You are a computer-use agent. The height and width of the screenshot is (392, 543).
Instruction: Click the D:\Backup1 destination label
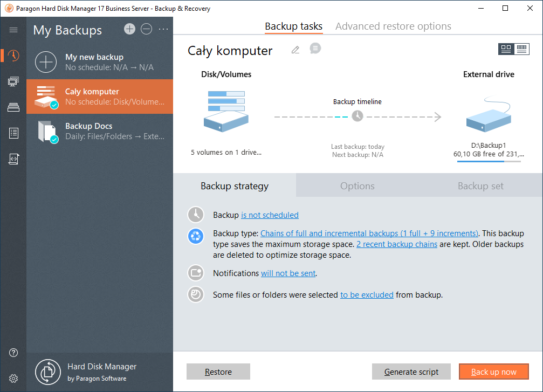click(489, 146)
